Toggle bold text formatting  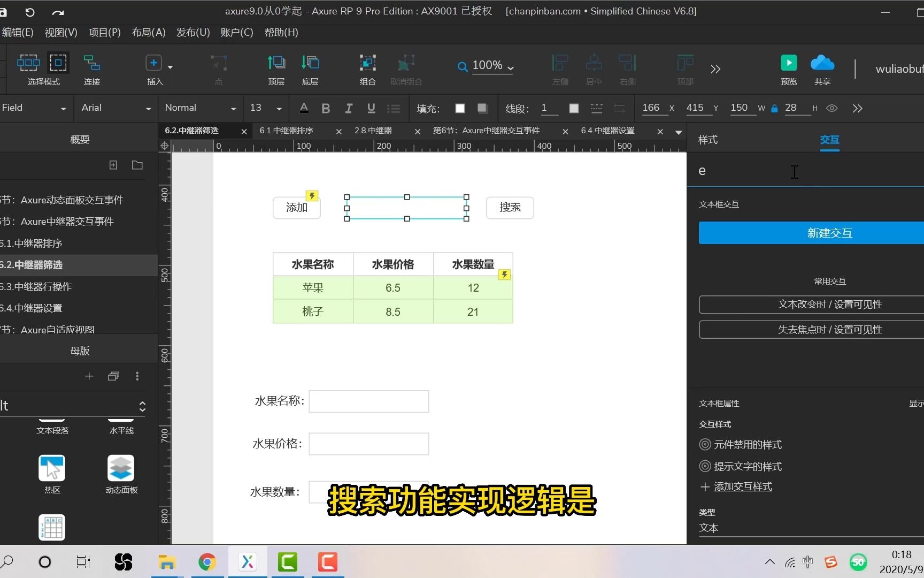[x=326, y=109]
